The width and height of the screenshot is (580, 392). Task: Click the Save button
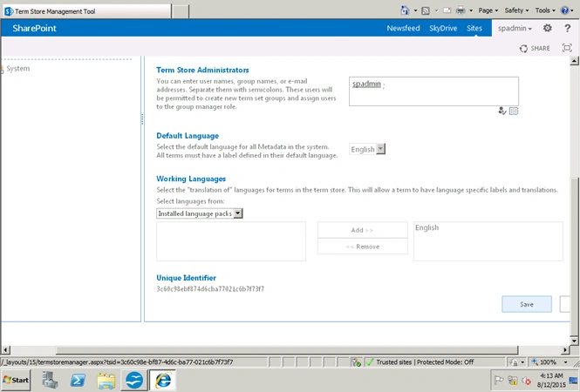point(527,304)
